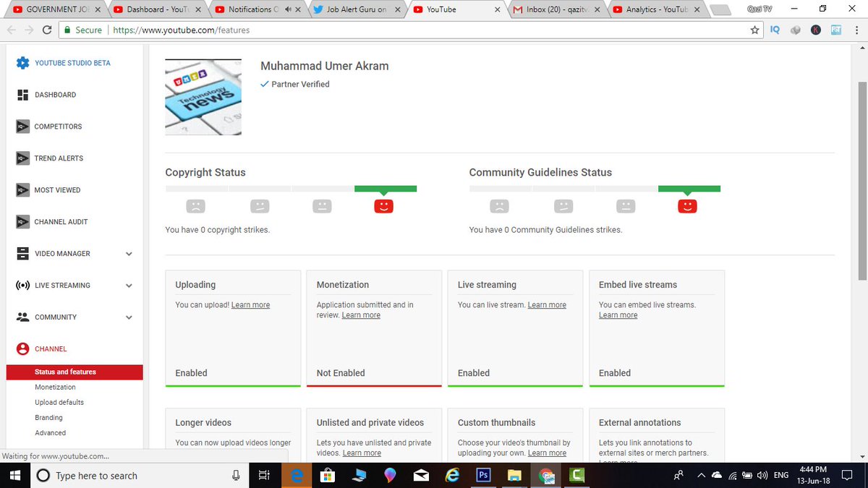Click Learn more in Monetization card
Screen dimensions: 868x488
click(361, 315)
